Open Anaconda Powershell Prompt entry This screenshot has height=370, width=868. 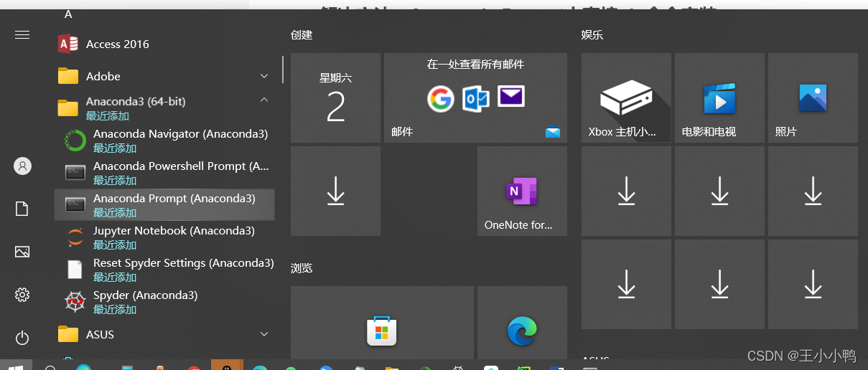[164, 173]
